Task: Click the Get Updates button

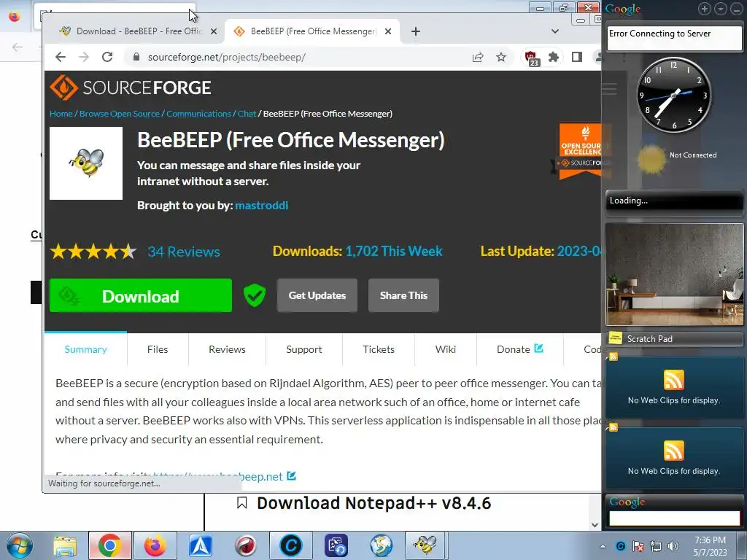Action: tap(317, 296)
